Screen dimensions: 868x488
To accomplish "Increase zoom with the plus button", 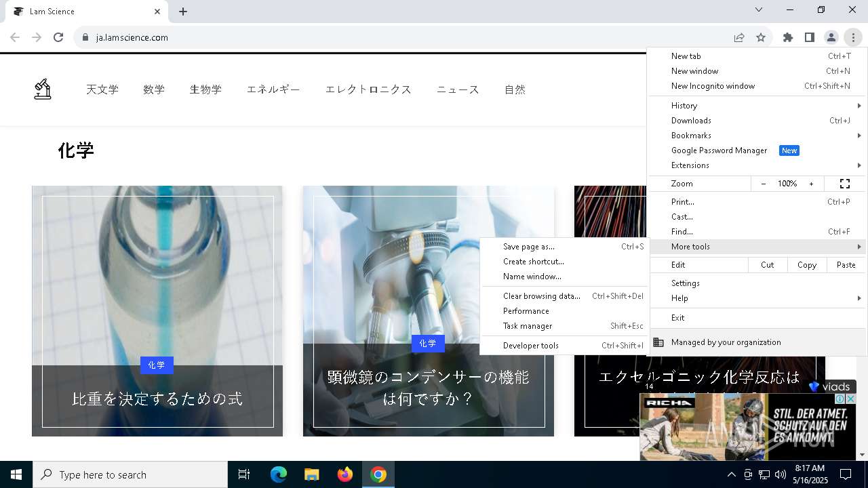I will click(811, 184).
